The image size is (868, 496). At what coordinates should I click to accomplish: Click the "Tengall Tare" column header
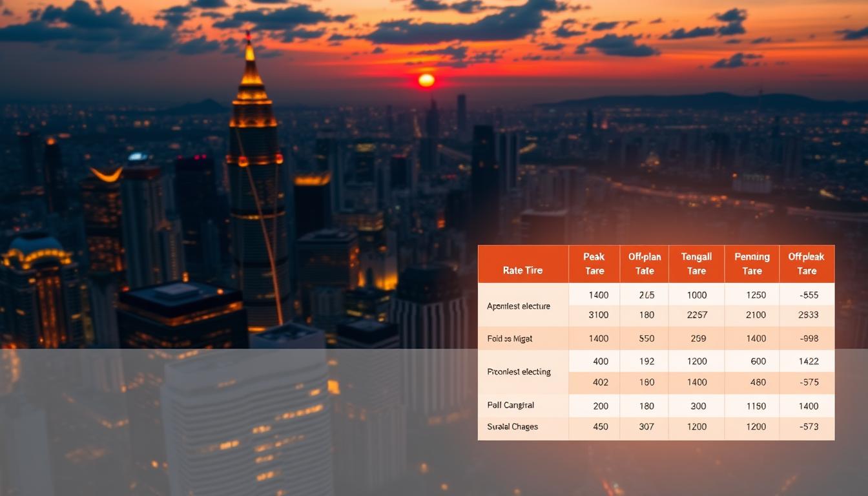click(x=696, y=263)
